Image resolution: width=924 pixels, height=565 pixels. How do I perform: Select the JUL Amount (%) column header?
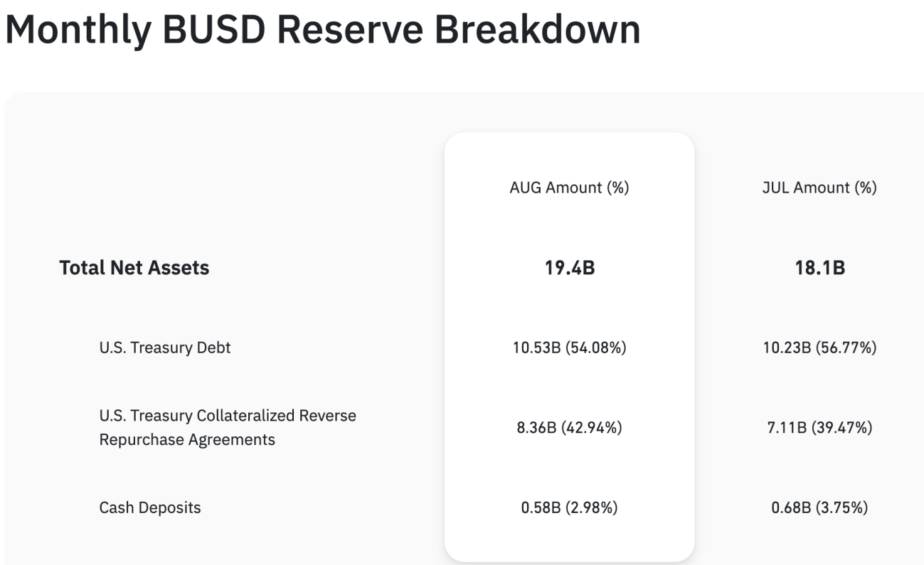(x=819, y=188)
